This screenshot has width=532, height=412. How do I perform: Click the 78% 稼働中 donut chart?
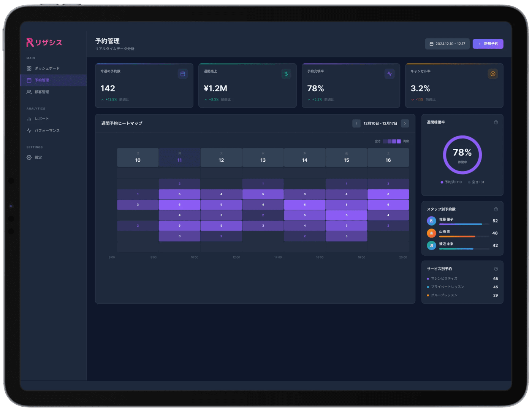[462, 155]
